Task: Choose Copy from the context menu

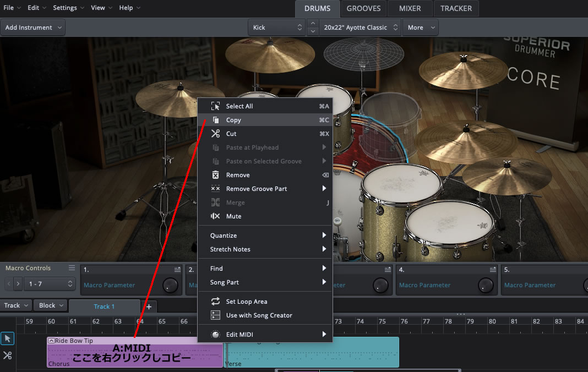Action: click(233, 120)
